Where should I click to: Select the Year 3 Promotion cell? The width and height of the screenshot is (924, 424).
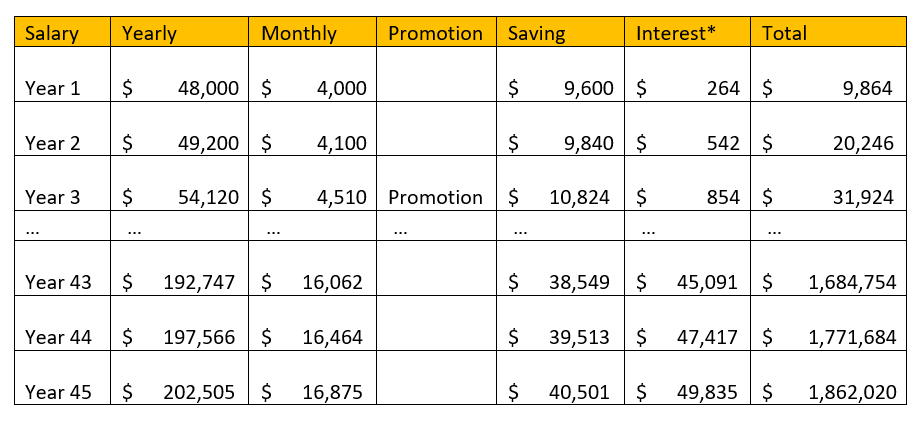[436, 197]
